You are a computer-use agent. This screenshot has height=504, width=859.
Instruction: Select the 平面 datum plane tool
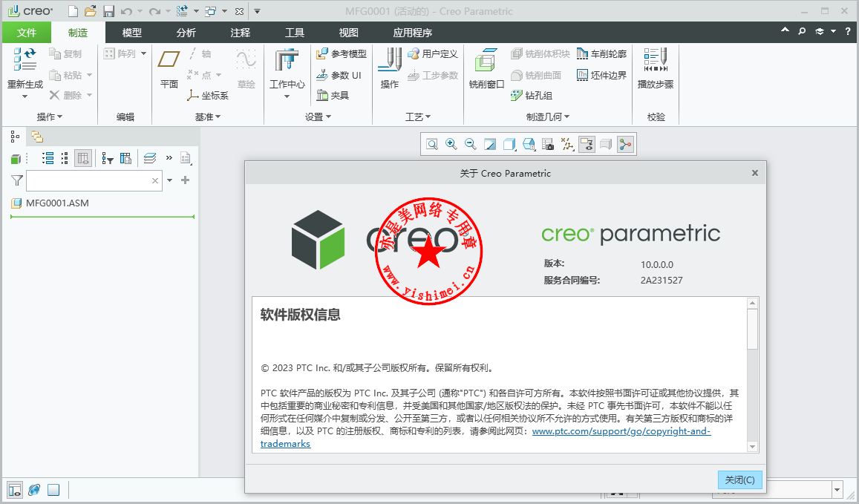point(169,68)
